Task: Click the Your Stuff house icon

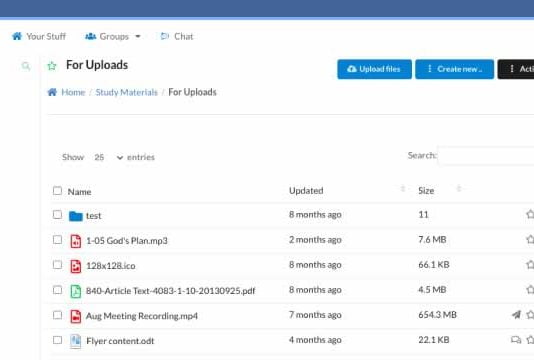Action: pos(17,36)
